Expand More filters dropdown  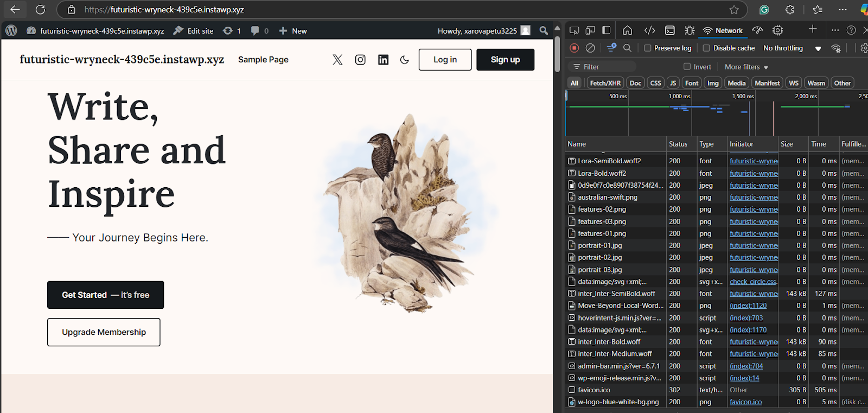pos(746,67)
